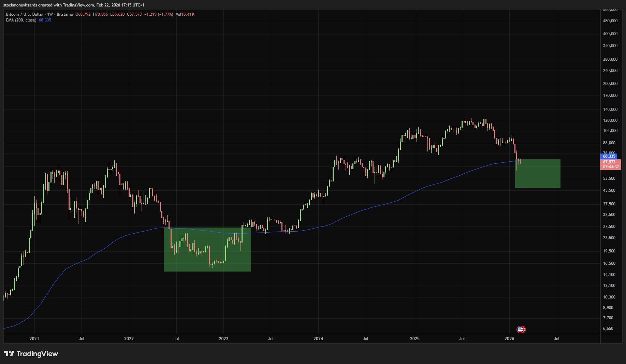Click the 200,000 price axis label
The height and width of the screenshot is (364, 626).
pos(610,84)
